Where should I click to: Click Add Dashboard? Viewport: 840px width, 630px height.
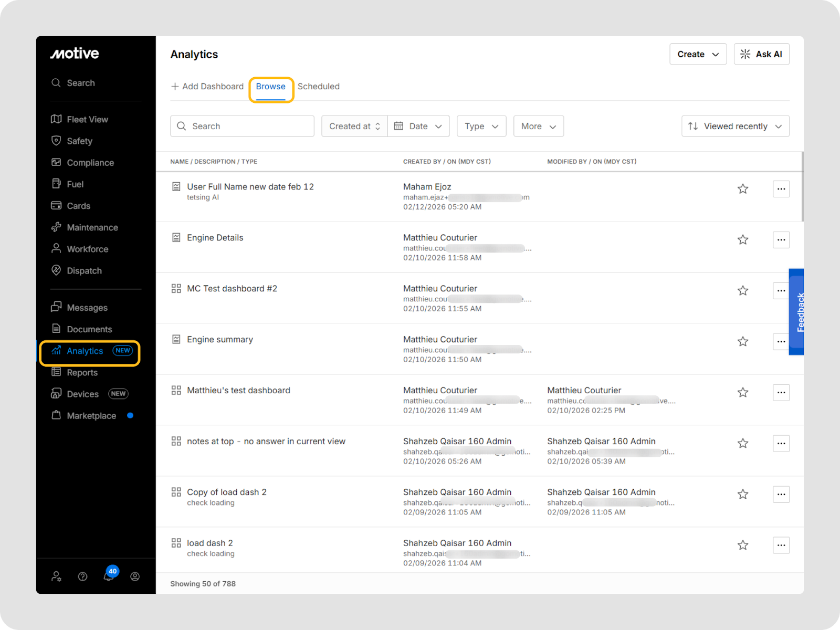coord(207,87)
